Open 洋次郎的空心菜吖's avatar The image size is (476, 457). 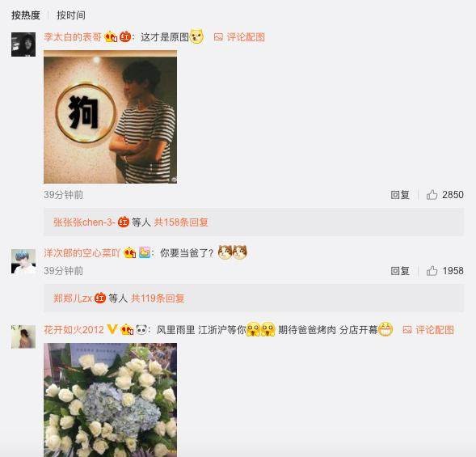coord(23,261)
